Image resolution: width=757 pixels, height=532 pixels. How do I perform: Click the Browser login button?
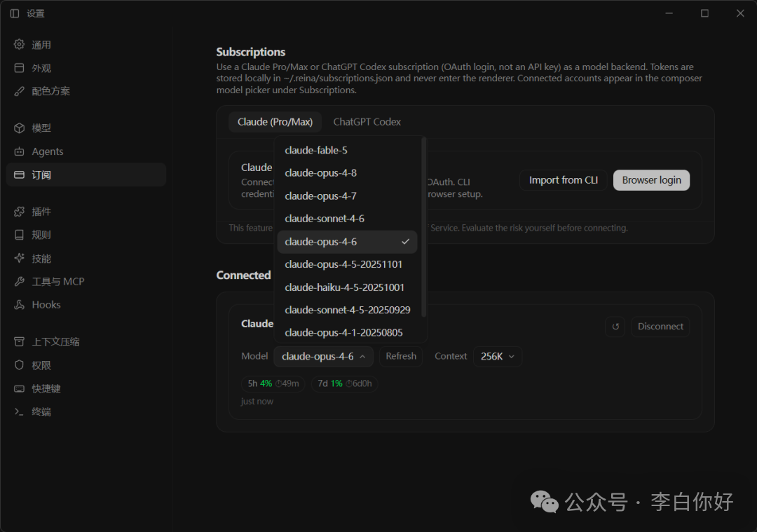pyautogui.click(x=651, y=180)
